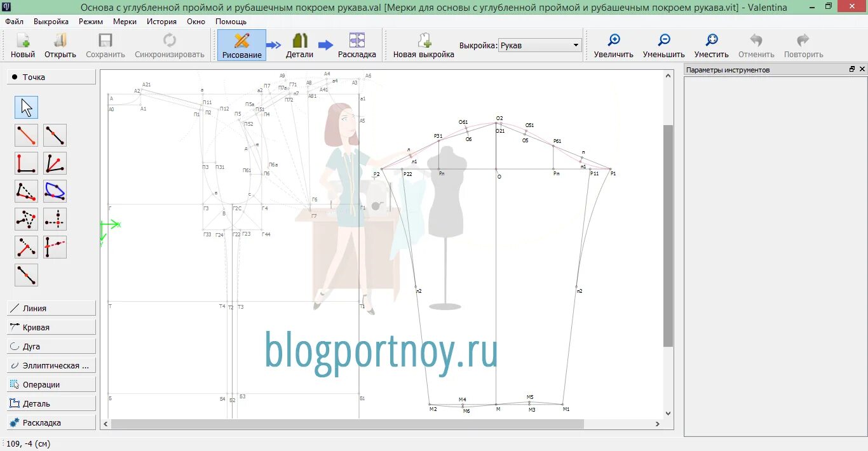Click the canvas scroll-down arrow
This screenshot has width=868, height=451.
tap(668, 414)
